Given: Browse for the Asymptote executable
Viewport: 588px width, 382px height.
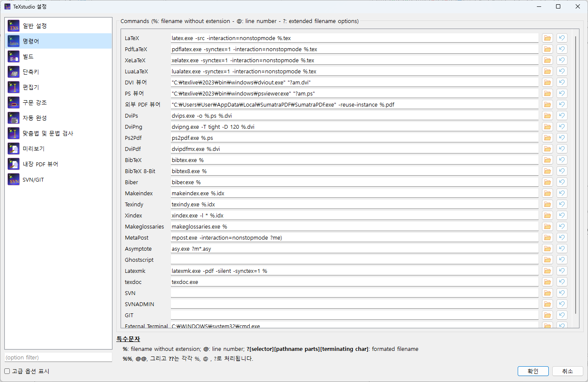Looking at the screenshot, I should (x=548, y=249).
